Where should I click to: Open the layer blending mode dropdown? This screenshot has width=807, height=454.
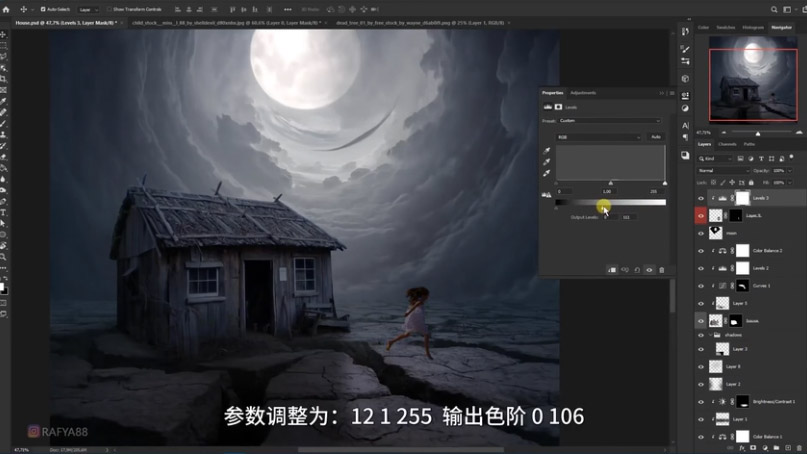point(723,171)
